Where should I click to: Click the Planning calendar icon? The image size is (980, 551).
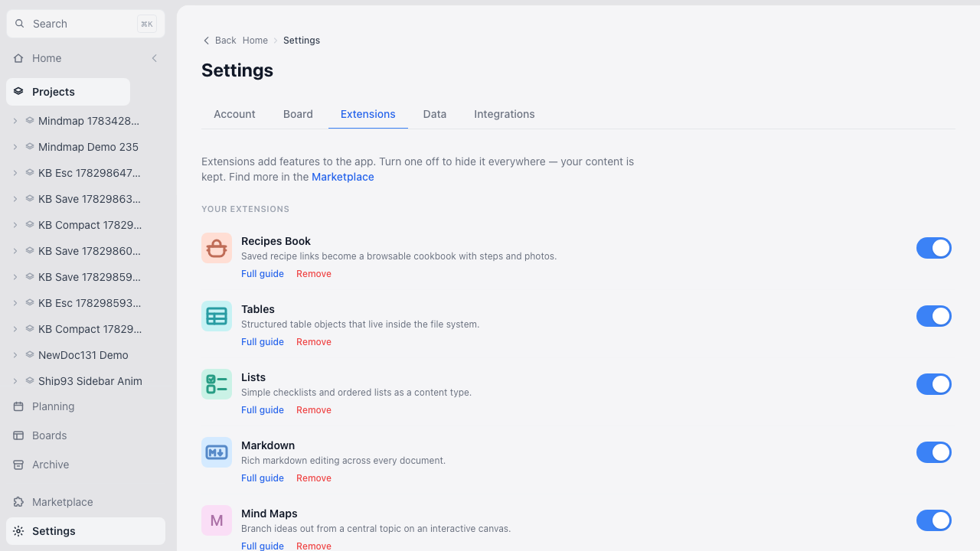(x=18, y=406)
